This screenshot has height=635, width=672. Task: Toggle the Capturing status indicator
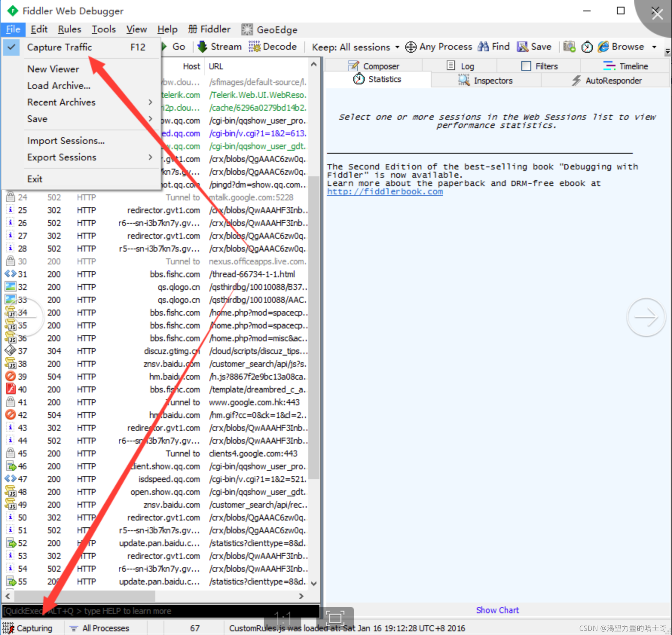(27, 628)
